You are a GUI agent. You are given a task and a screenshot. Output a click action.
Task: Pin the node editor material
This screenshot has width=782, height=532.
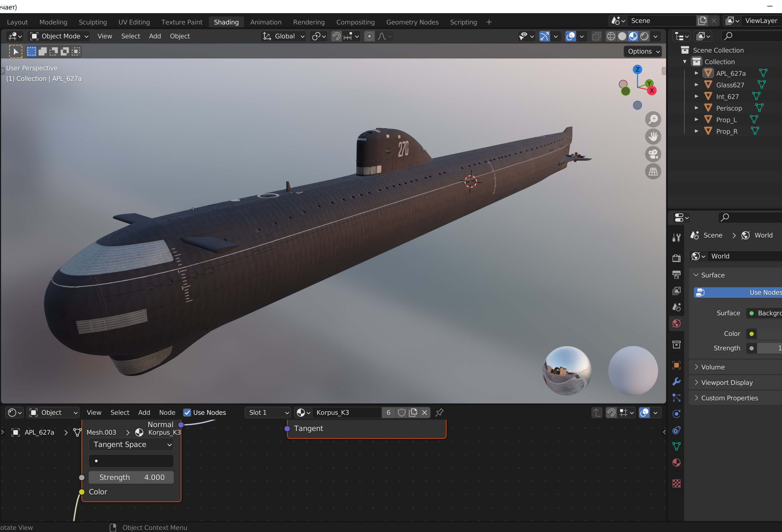pyautogui.click(x=439, y=412)
